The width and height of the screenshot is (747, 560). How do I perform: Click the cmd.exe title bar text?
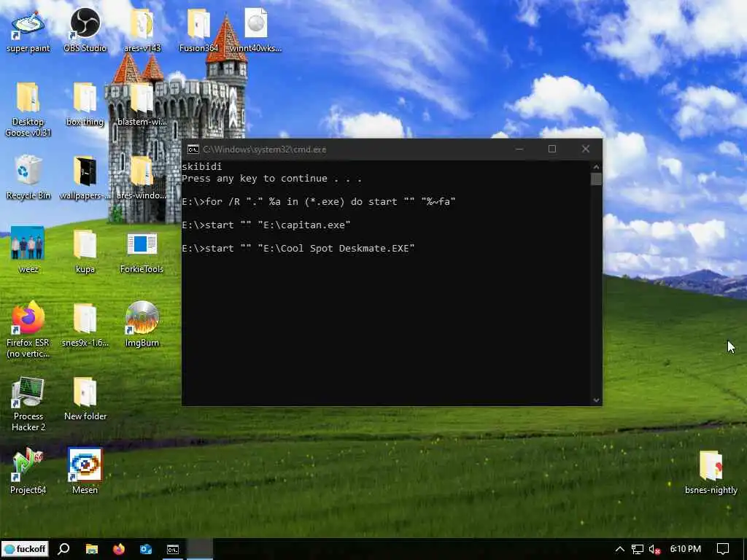(264, 149)
